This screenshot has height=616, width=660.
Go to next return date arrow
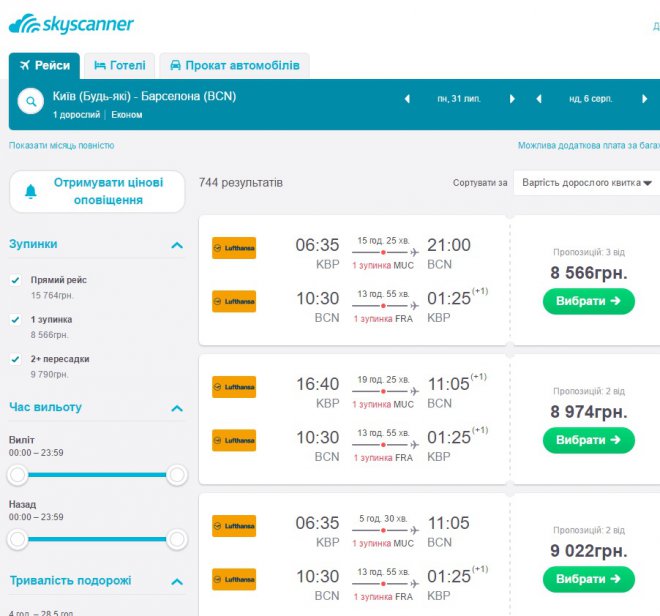point(643,99)
